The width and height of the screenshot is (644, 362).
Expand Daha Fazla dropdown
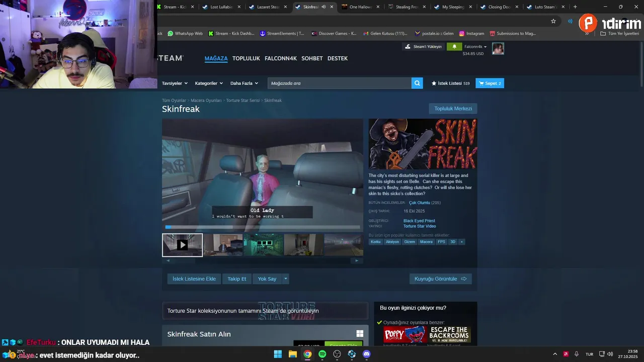(244, 83)
